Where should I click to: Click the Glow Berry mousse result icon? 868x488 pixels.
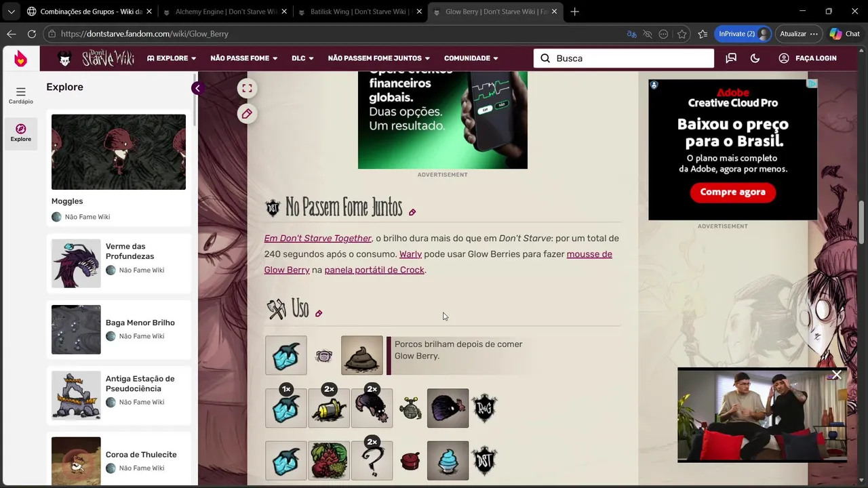coord(448,460)
